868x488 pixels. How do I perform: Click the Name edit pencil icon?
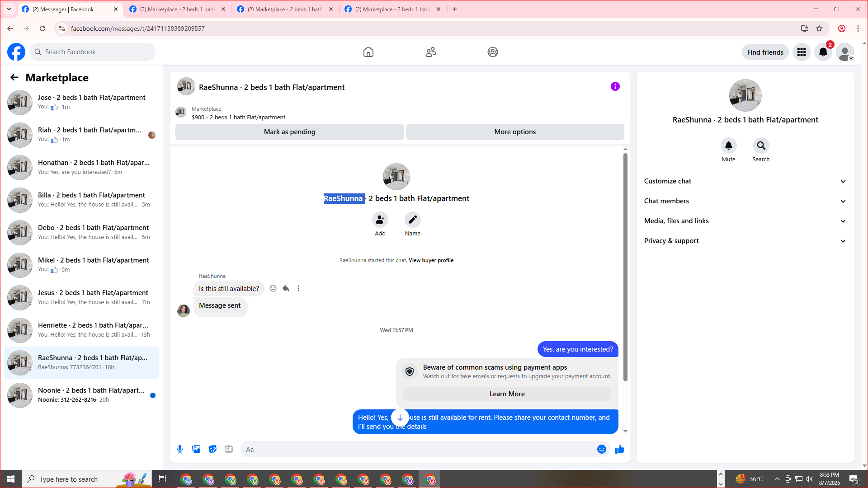click(413, 220)
